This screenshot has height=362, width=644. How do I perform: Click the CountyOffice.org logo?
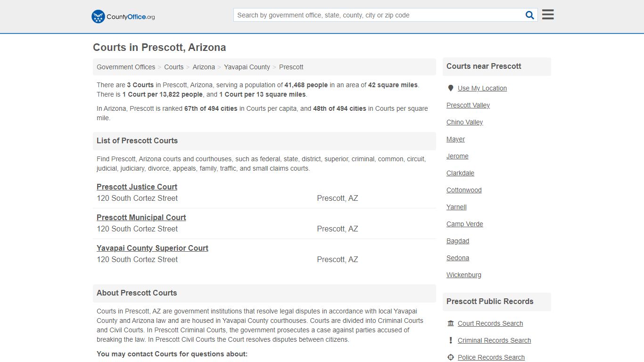(x=122, y=16)
